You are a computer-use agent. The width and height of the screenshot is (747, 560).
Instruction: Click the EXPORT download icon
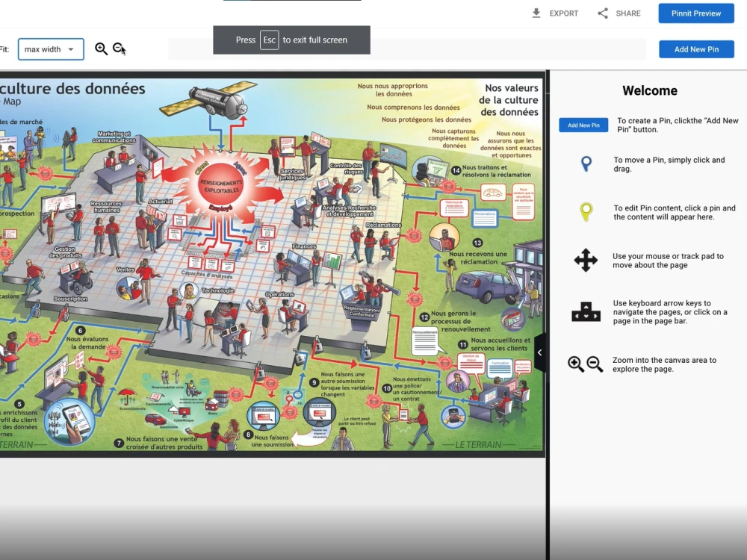click(536, 13)
